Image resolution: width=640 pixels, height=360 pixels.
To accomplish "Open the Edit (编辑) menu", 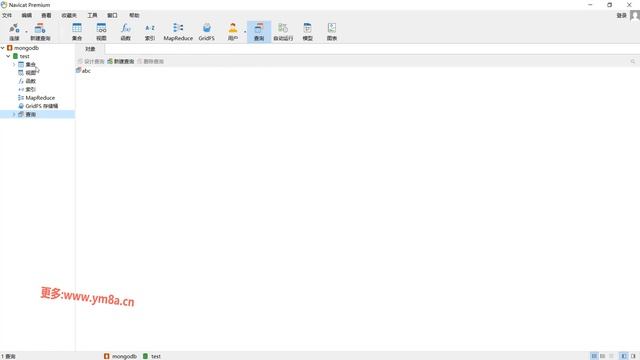I will [27, 15].
